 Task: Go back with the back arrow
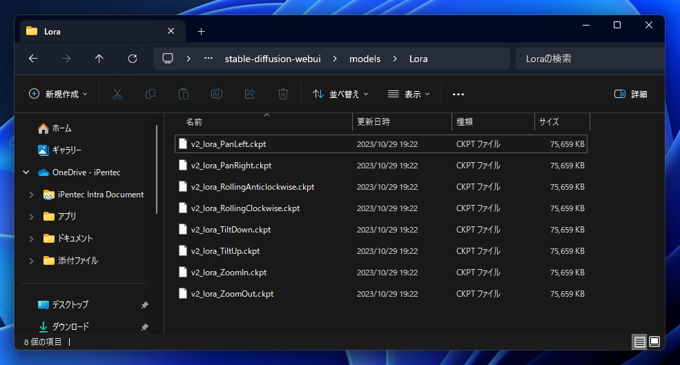[x=33, y=59]
